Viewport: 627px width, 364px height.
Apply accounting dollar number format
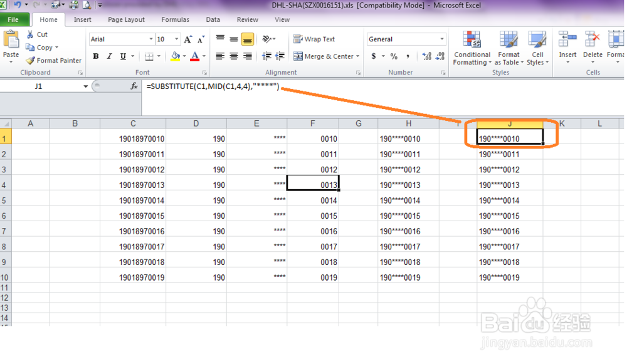pos(374,56)
